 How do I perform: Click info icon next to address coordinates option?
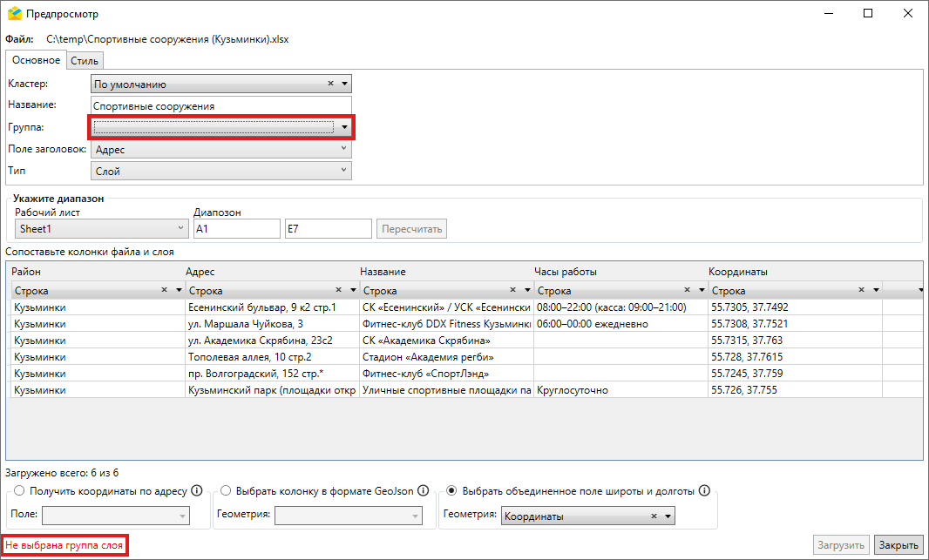click(x=197, y=490)
